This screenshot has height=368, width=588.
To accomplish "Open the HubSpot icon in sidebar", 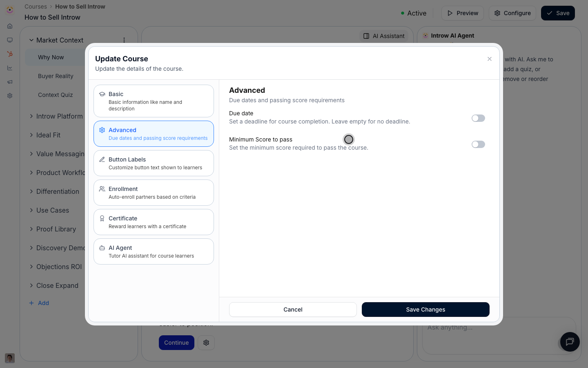I will point(10,54).
